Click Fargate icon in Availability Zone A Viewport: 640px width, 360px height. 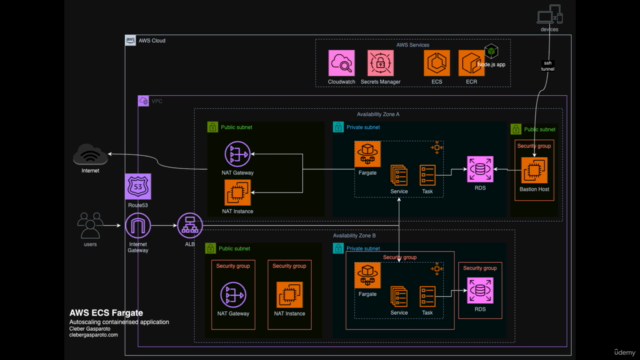click(367, 154)
